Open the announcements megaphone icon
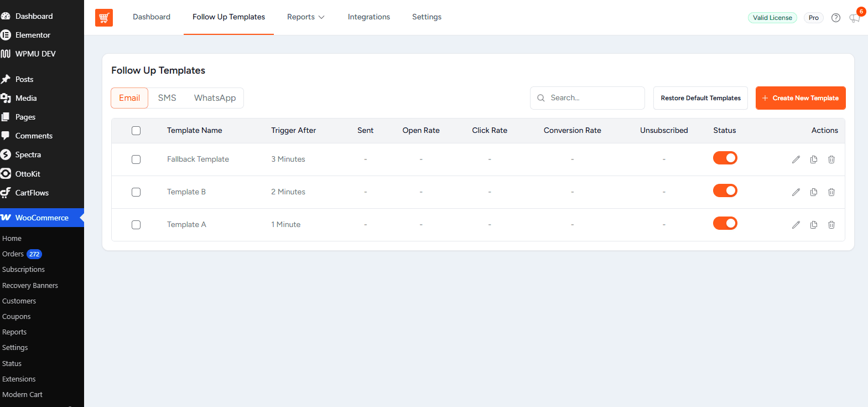868x407 pixels. pyautogui.click(x=855, y=18)
